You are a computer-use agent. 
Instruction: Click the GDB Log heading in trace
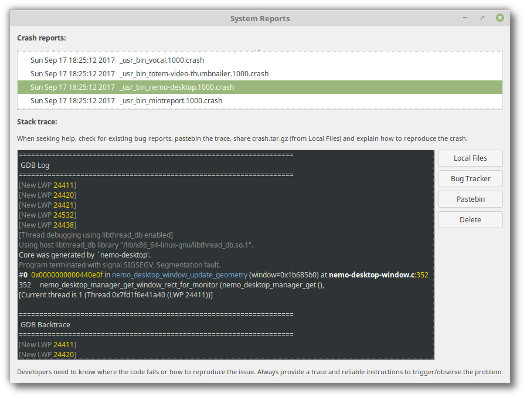pos(35,165)
